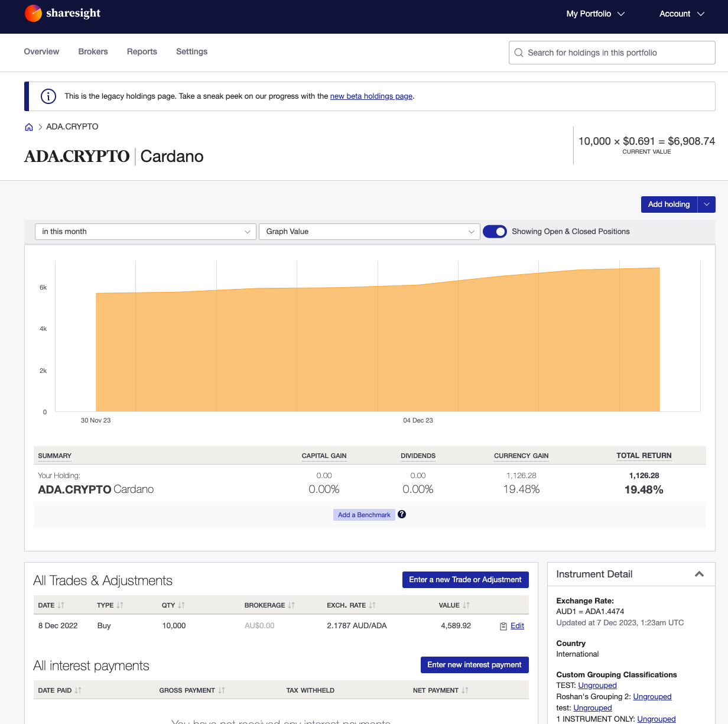Viewport: 728px width, 724px height.
Task: Open the Account dropdown menu
Action: click(x=682, y=14)
